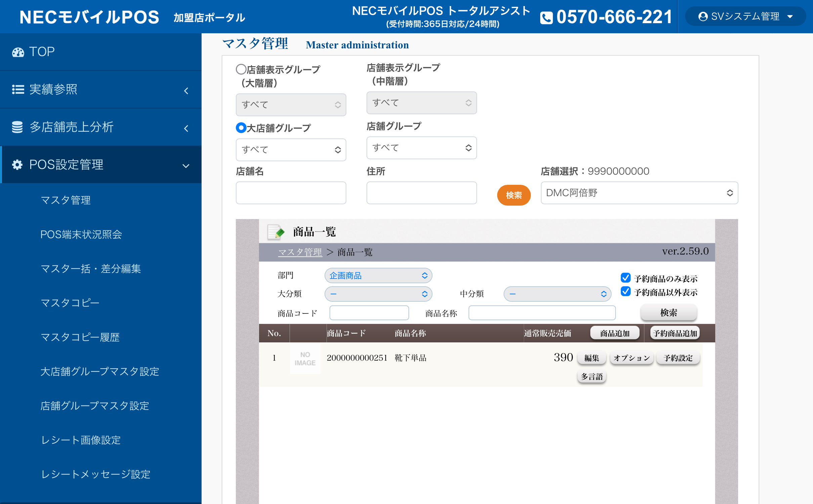This screenshot has height=504, width=813.
Task: Click the NO IMAGE product thumbnail
Action: click(x=305, y=359)
